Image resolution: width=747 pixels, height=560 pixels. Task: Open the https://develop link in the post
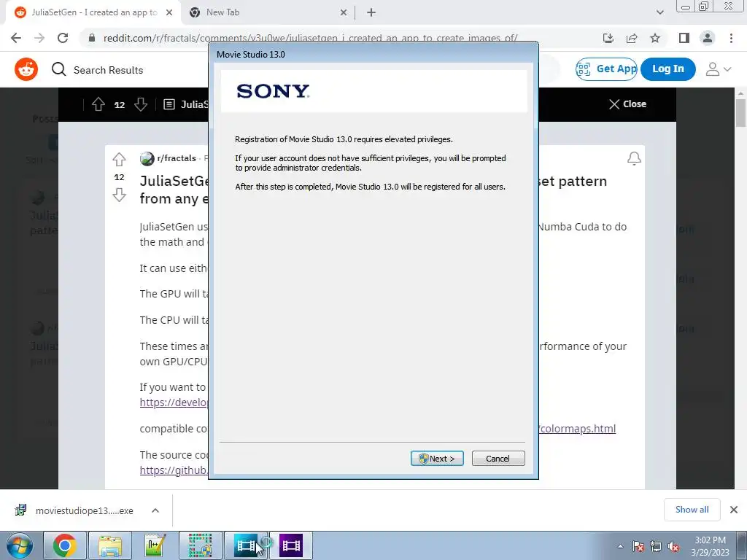coord(174,402)
